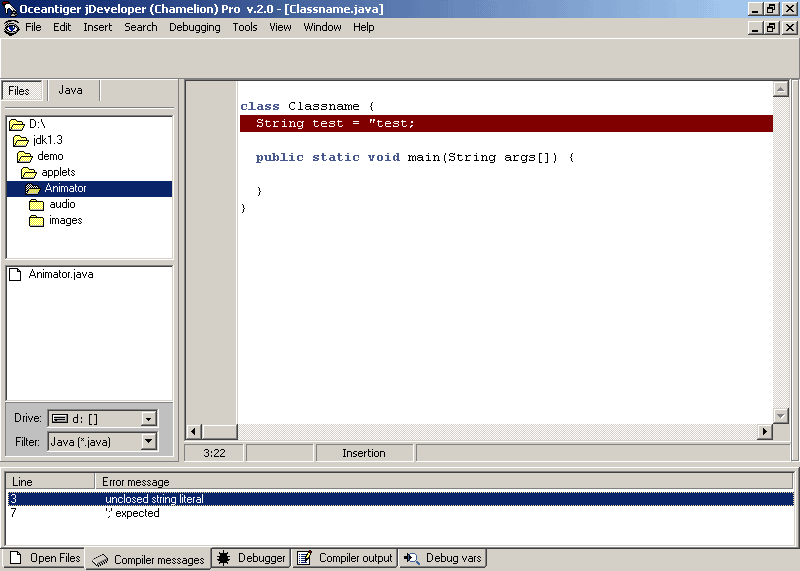Screen dimensions: 800x571
Task: Click the title bar application logo icon
Action: (10, 9)
